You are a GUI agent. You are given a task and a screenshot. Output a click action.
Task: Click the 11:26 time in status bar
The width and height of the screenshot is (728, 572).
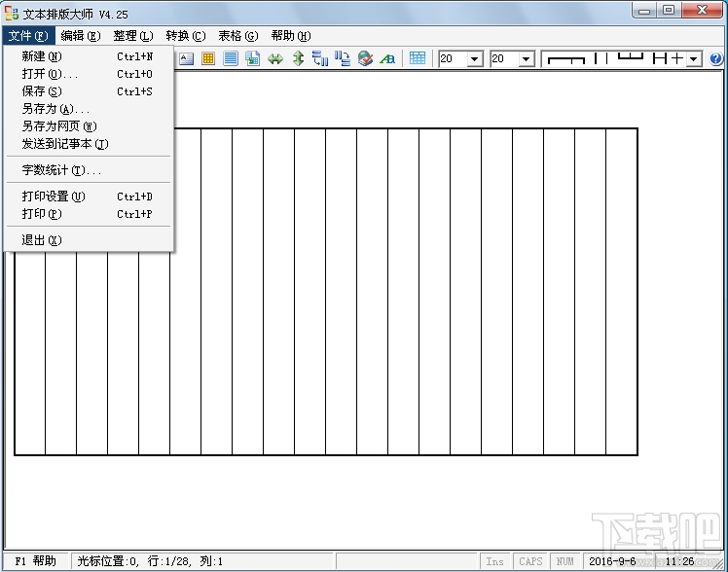(x=679, y=561)
